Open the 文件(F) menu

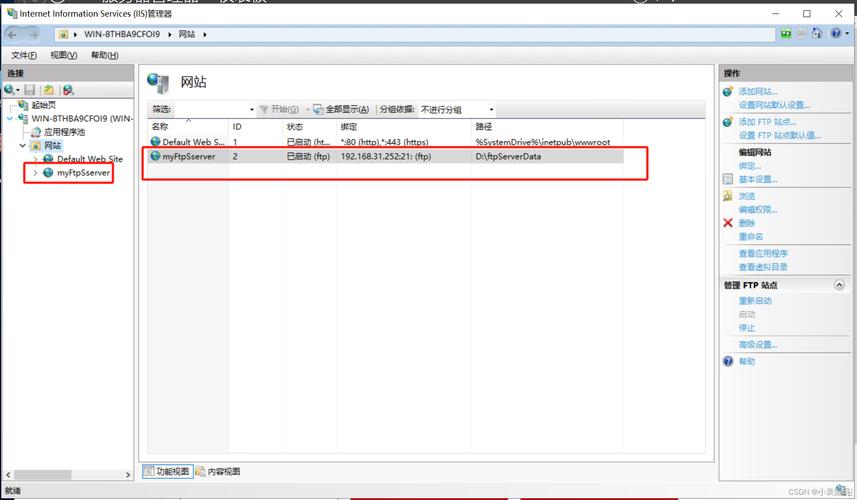[24, 55]
